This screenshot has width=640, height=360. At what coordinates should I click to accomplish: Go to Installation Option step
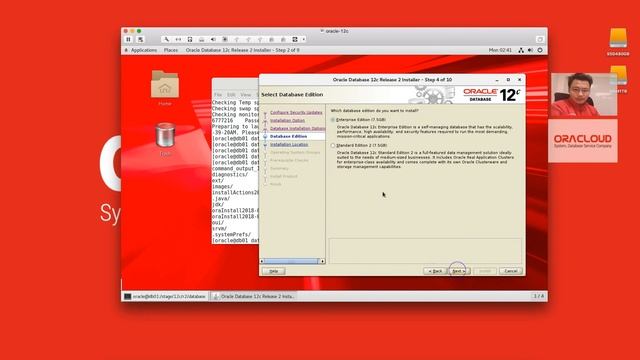[287, 120]
